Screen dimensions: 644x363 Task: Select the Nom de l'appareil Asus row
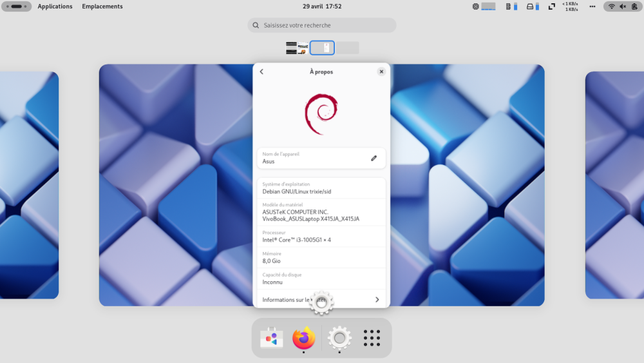tap(321, 158)
